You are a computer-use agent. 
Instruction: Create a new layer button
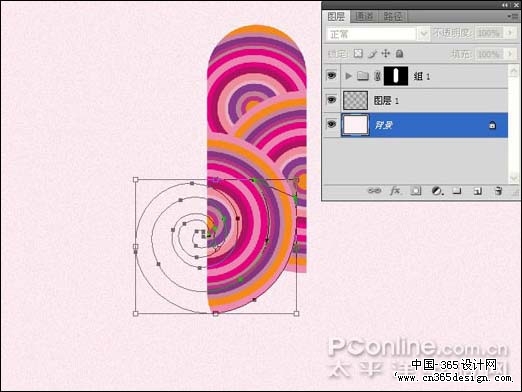(478, 191)
